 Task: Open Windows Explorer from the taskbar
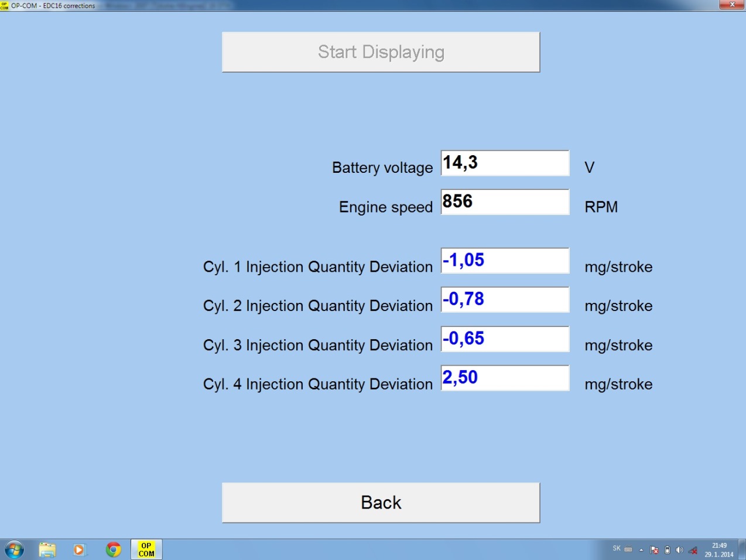[x=47, y=549]
